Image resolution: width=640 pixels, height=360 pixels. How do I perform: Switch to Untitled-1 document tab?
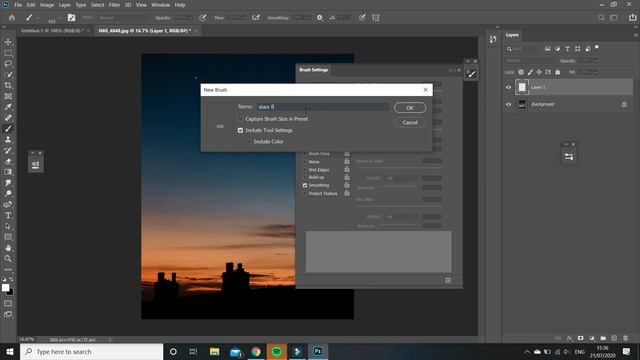pos(52,31)
